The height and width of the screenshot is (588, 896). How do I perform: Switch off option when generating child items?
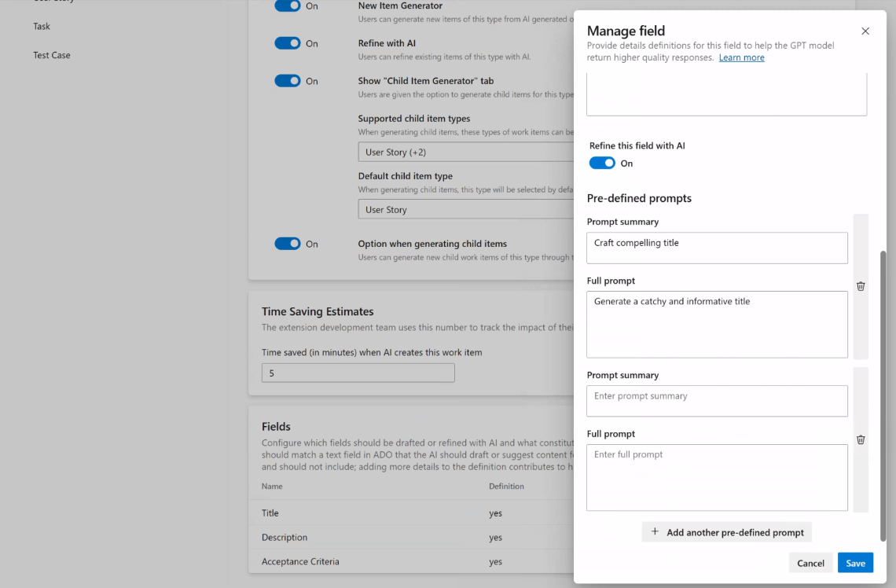288,244
